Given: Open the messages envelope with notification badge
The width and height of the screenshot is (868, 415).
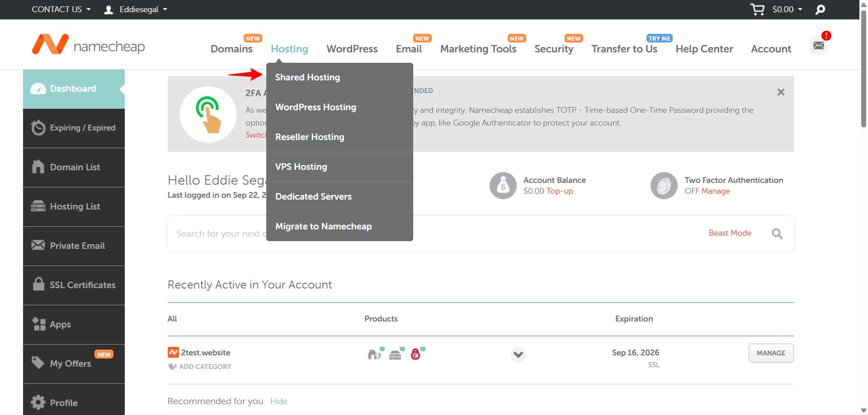Looking at the screenshot, I should 818,45.
